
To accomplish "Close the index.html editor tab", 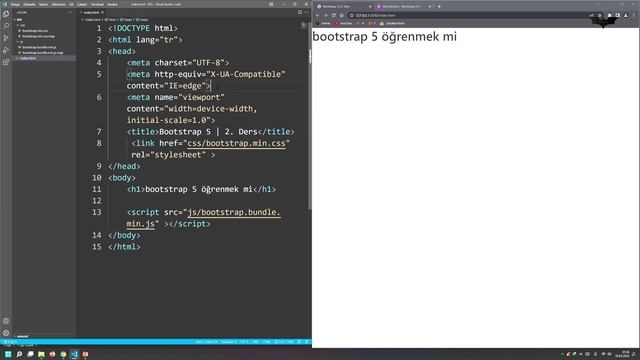I will (x=102, y=12).
